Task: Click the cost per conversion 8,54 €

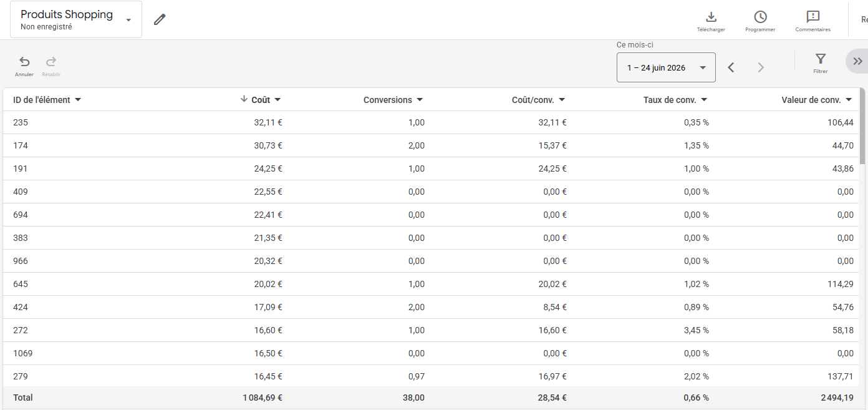Action: click(555, 307)
